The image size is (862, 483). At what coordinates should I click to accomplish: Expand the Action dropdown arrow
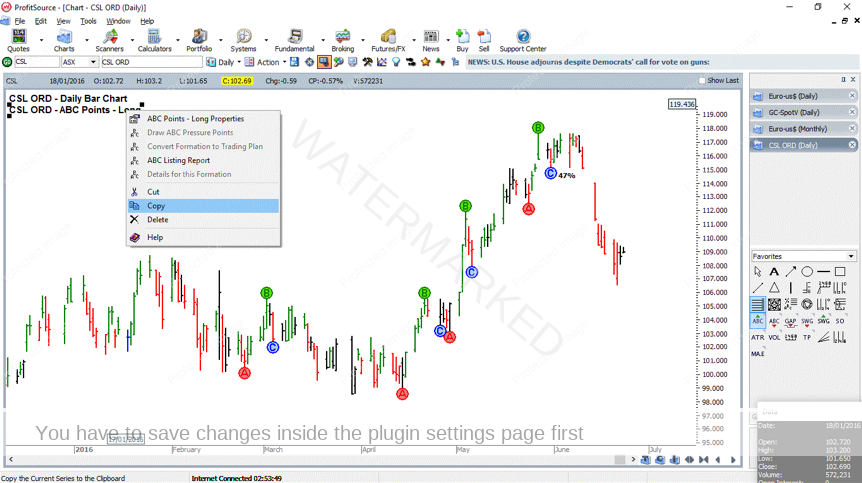tap(284, 62)
